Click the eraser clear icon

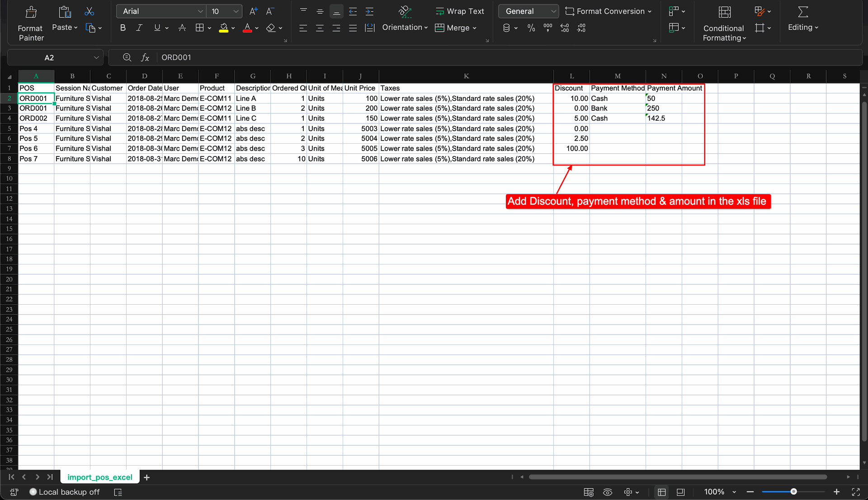[271, 28]
